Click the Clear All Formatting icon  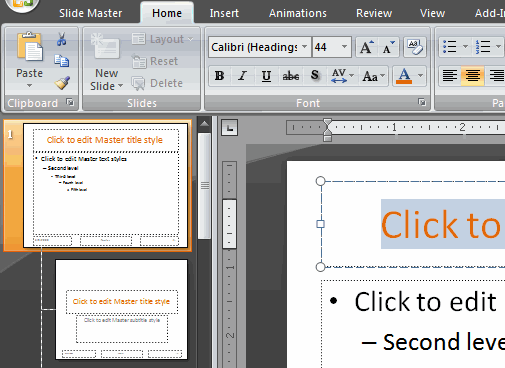coord(415,47)
